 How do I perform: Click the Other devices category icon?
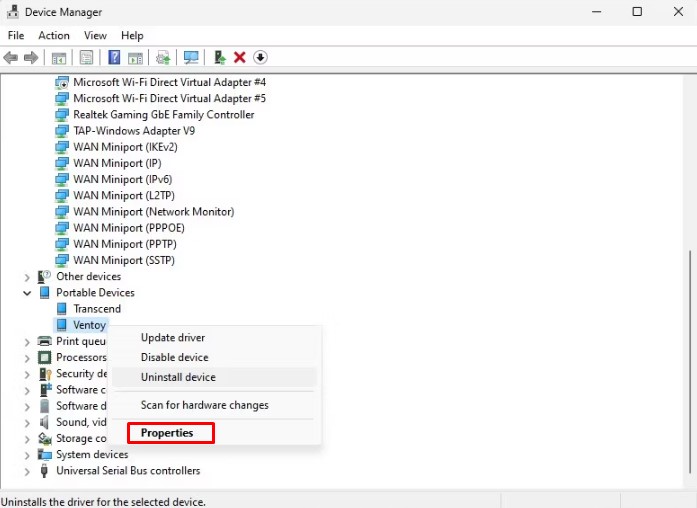pyautogui.click(x=44, y=276)
